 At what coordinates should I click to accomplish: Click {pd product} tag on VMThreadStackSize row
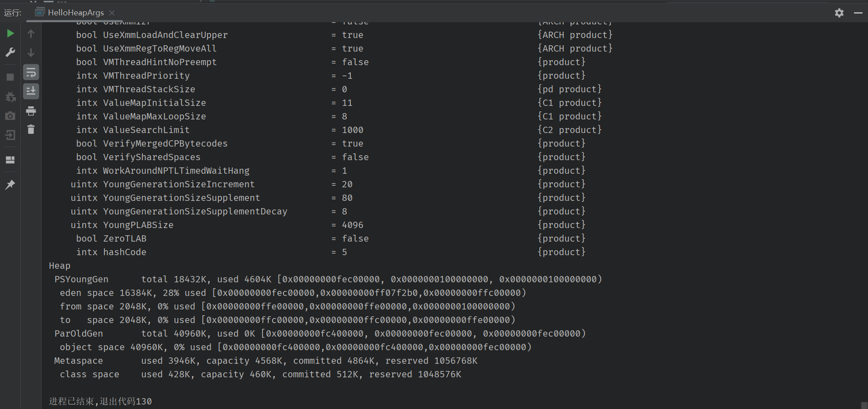point(570,89)
